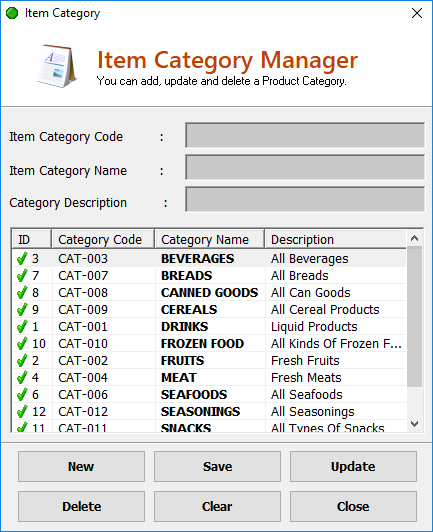Click the green checkmark icon for BREADS row
This screenshot has width=433, height=532.
click(x=22, y=276)
